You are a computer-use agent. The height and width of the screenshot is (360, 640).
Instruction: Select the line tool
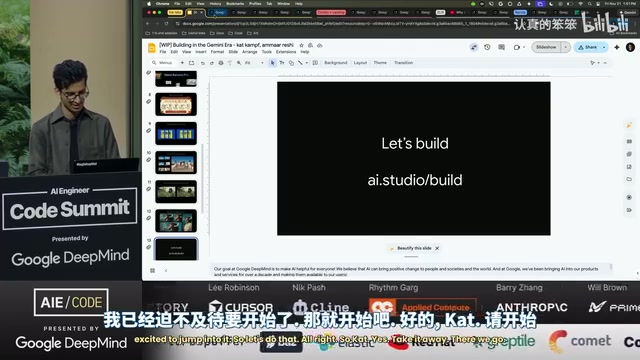300,63
